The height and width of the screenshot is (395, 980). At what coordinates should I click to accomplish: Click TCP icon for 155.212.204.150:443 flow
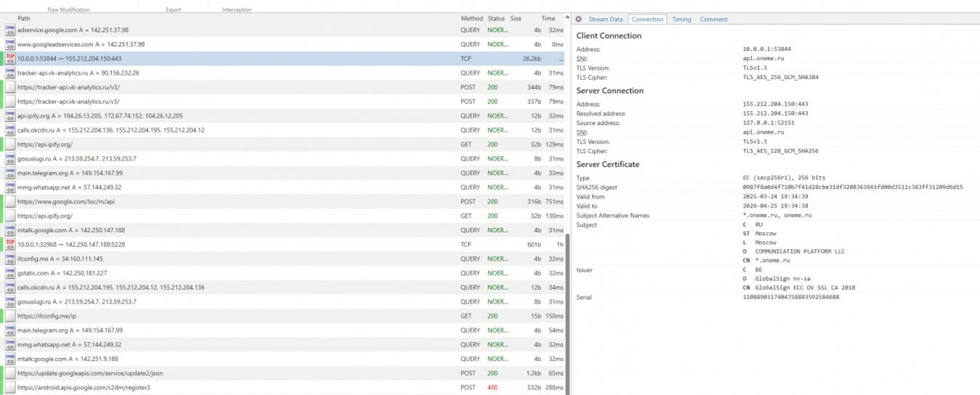pyautogui.click(x=10, y=58)
